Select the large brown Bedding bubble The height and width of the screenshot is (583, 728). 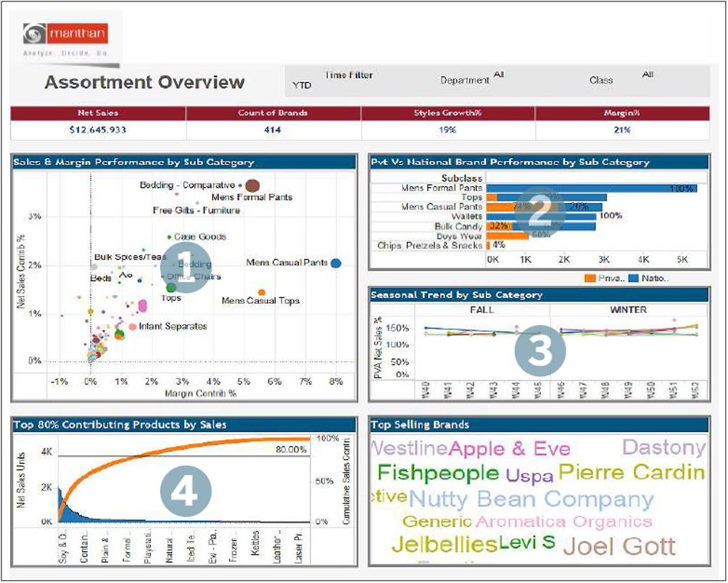coord(252,186)
